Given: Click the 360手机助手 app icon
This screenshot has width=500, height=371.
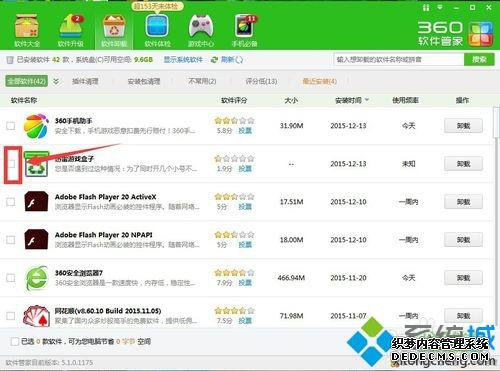Looking at the screenshot, I should [x=36, y=126].
